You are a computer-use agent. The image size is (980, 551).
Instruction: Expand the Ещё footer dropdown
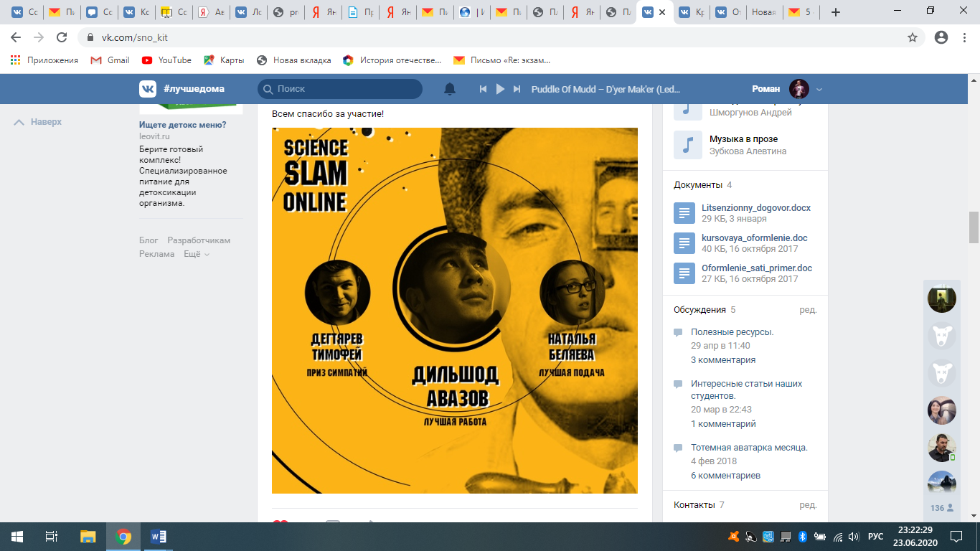click(x=196, y=254)
